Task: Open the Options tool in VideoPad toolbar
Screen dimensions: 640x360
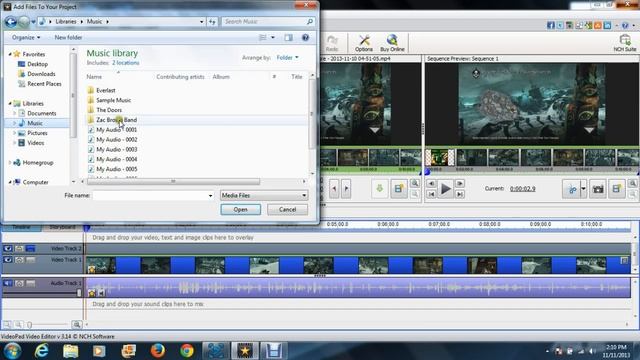Action: point(363,43)
